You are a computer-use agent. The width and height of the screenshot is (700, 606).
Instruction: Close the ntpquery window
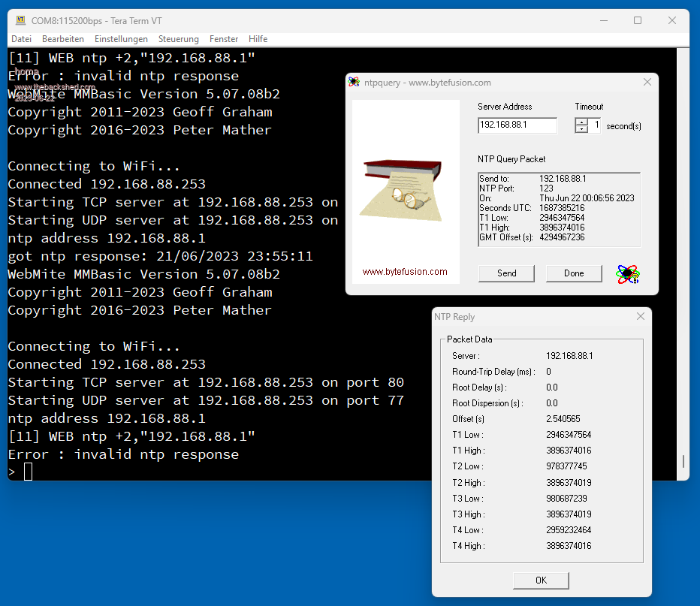pos(647,83)
